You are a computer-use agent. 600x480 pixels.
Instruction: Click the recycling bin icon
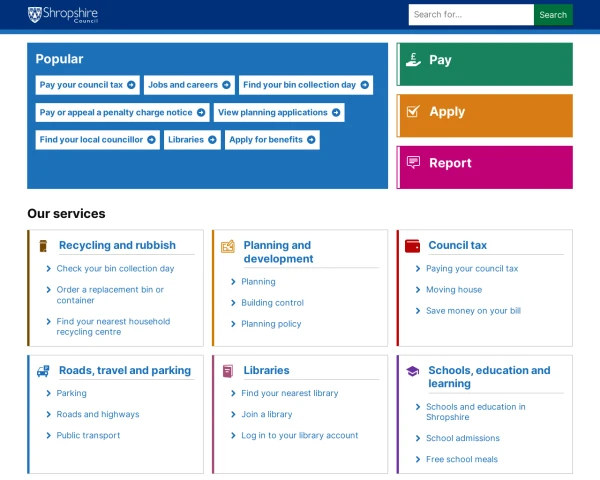(43, 246)
